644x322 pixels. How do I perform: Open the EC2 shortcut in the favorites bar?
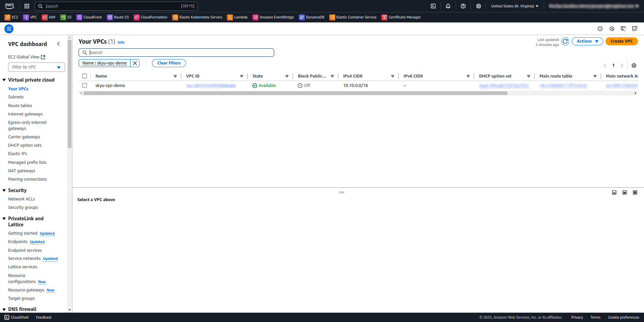point(11,17)
